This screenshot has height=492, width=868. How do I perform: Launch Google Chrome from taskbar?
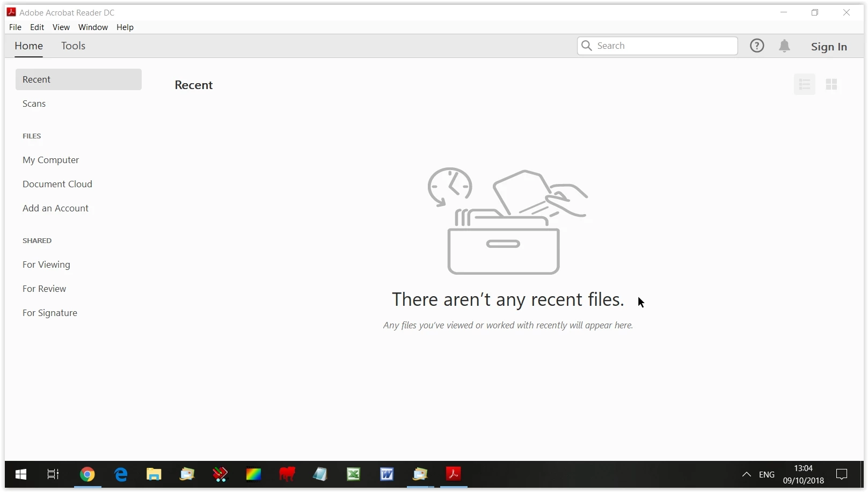[87, 474]
